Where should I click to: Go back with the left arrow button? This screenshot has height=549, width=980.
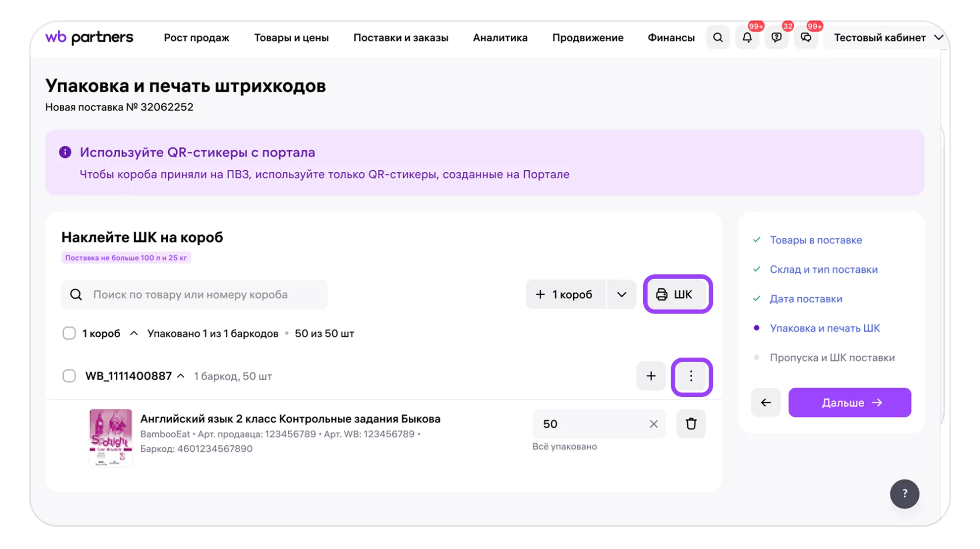point(766,403)
